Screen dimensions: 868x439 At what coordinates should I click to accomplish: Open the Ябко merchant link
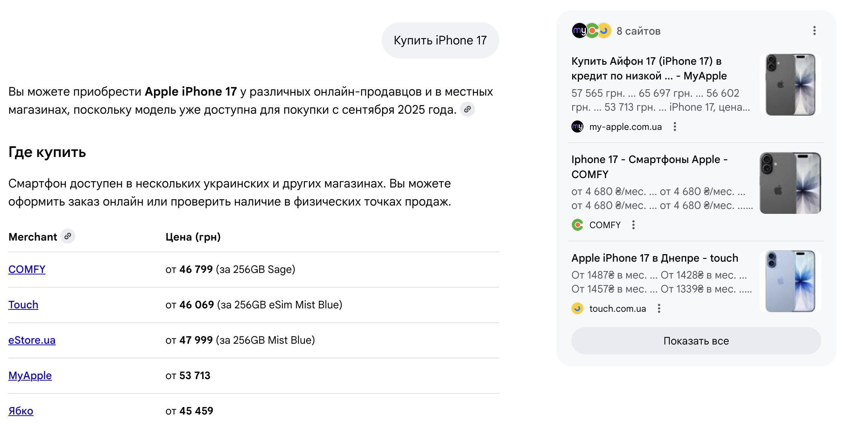[21, 411]
